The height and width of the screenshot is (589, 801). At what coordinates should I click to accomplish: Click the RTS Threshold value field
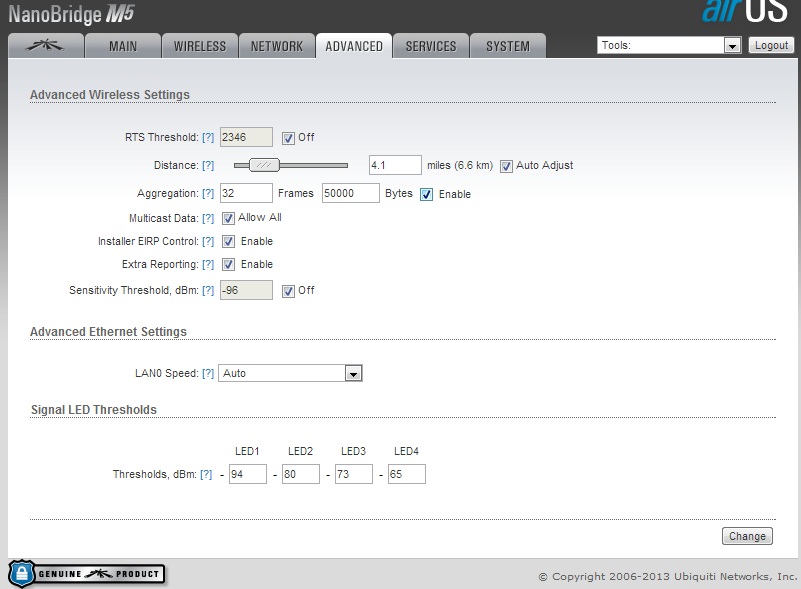point(246,137)
